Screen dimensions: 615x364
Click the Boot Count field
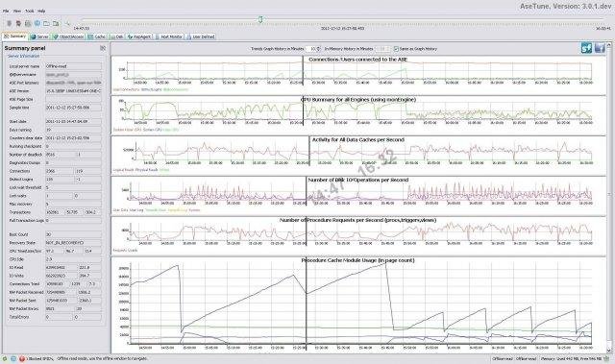(x=73, y=234)
